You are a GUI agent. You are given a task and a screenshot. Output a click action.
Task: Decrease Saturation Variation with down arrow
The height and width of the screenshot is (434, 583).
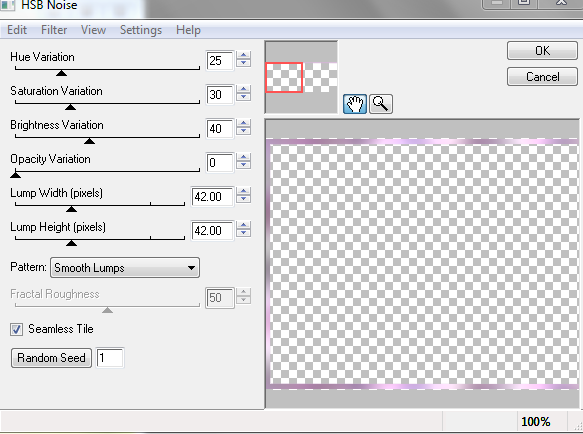(244, 97)
